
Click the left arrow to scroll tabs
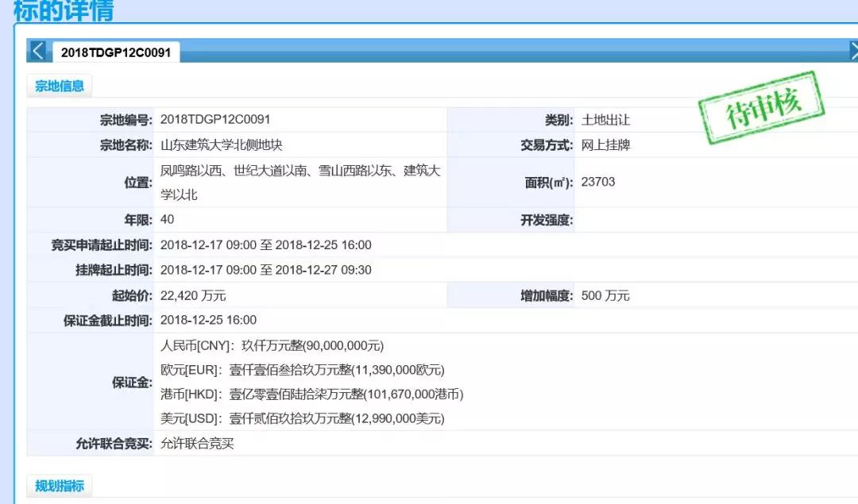click(37, 52)
